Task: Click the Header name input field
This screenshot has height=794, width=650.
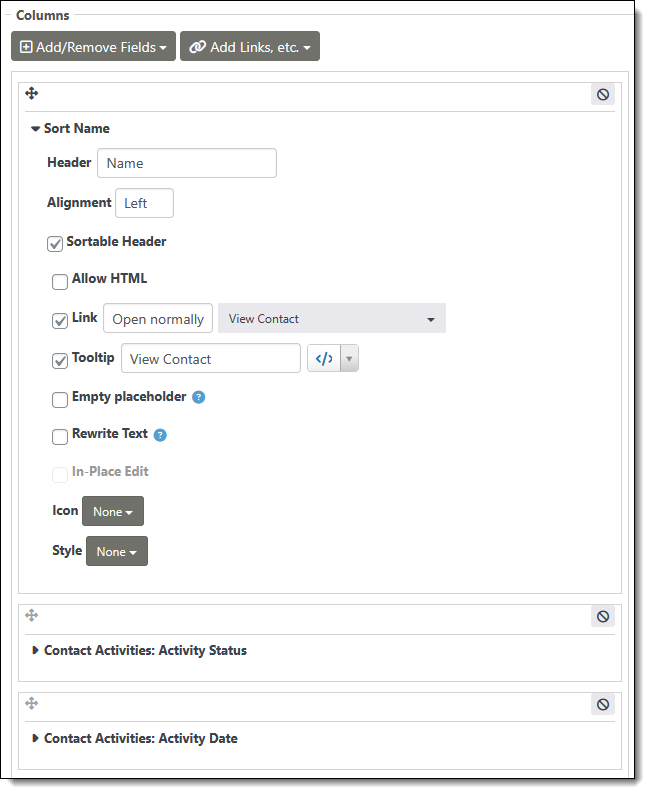Action: pos(186,163)
